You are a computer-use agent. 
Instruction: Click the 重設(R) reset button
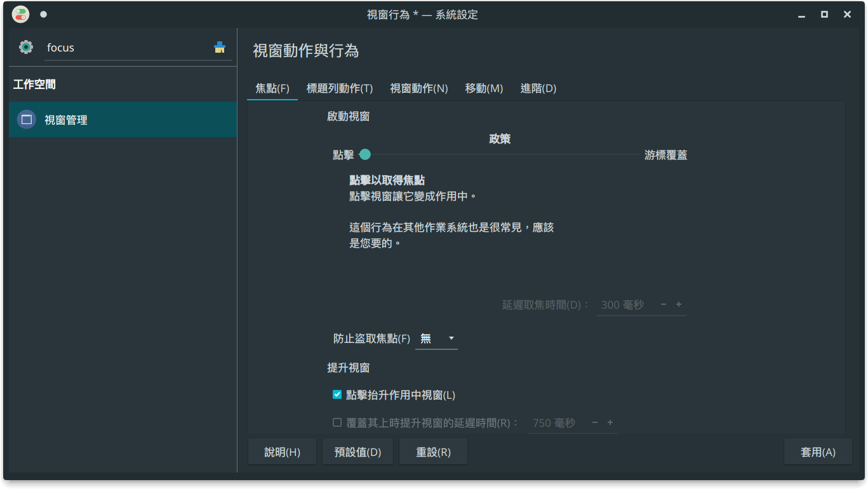(x=433, y=452)
